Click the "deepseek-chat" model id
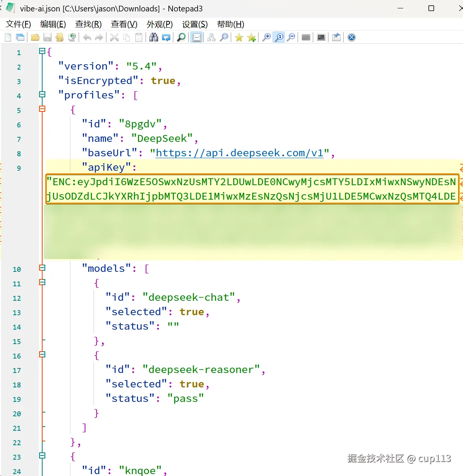This screenshot has width=463, height=476. [x=189, y=297]
